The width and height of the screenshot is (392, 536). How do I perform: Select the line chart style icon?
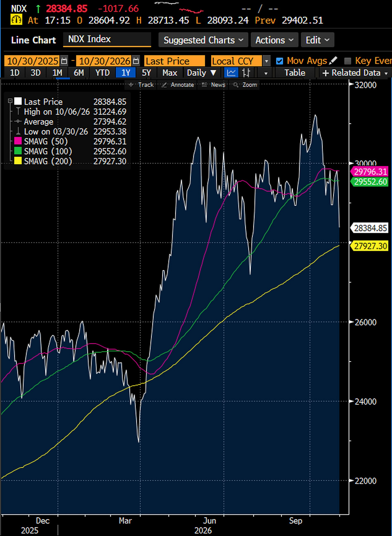[231, 73]
